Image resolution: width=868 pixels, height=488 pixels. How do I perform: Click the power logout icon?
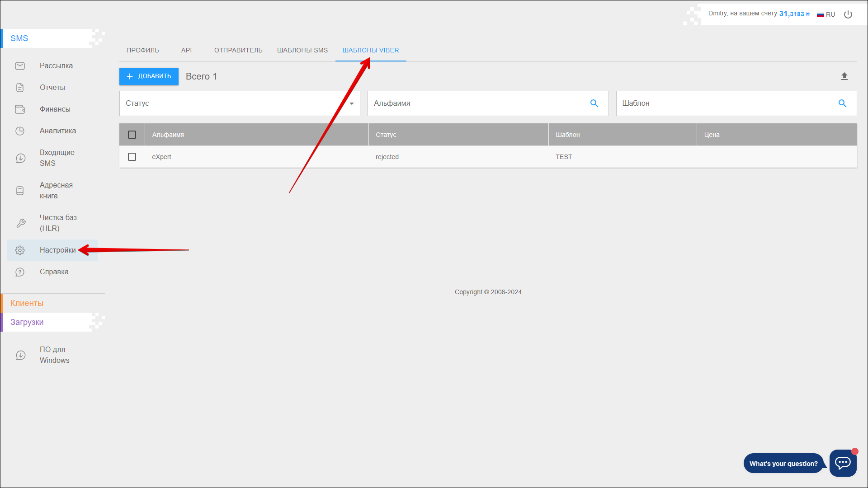(x=848, y=14)
